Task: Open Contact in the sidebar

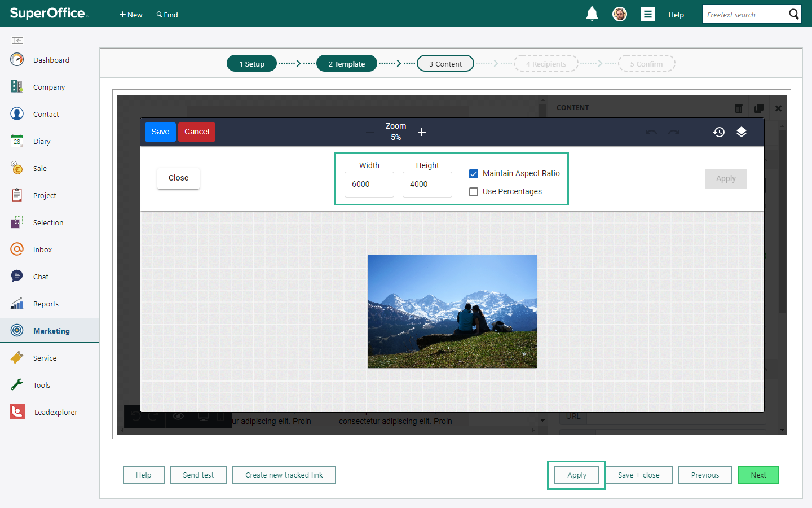Action: pos(46,114)
